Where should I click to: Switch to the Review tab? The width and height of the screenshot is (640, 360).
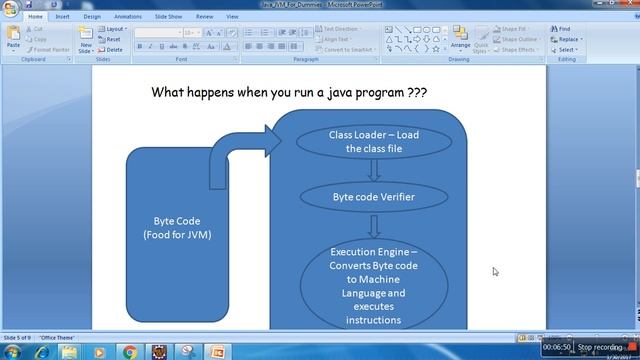(x=204, y=17)
